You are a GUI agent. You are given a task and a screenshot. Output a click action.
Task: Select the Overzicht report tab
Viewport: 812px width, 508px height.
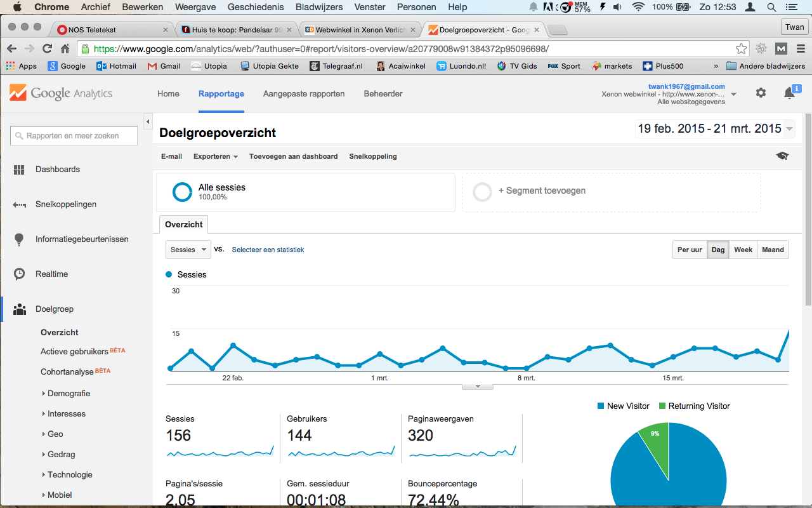pyautogui.click(x=184, y=225)
